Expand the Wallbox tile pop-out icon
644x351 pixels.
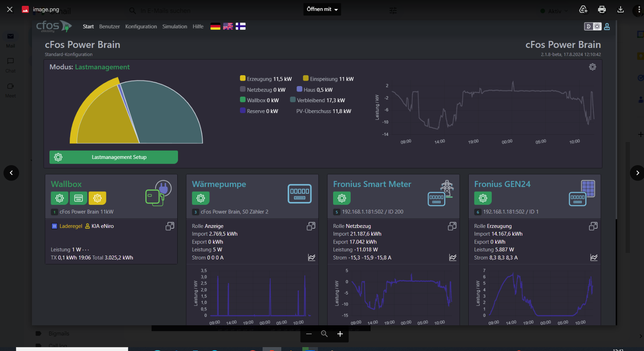pos(170,226)
